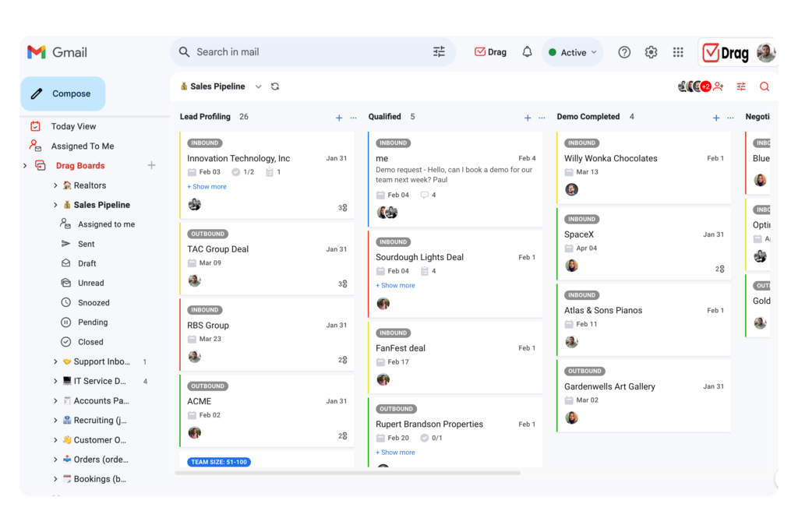
Task: Open search options filter icon
Action: (x=439, y=51)
